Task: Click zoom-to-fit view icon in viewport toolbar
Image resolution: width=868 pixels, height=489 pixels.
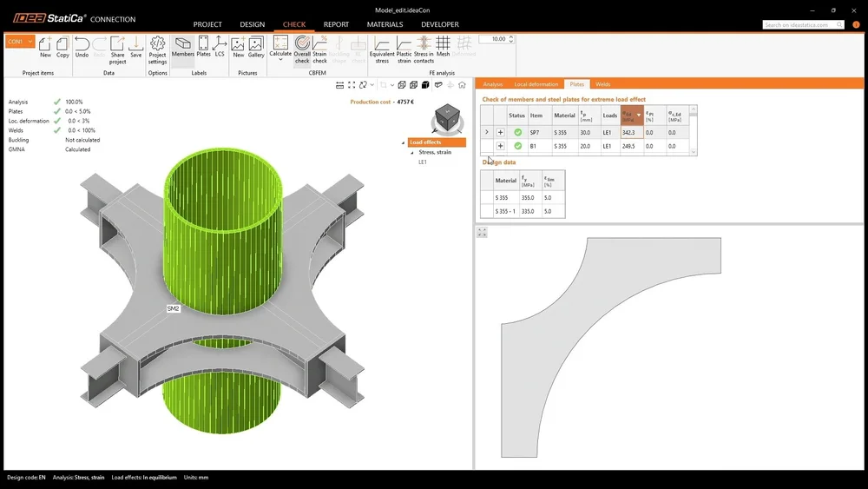Action: pos(352,85)
